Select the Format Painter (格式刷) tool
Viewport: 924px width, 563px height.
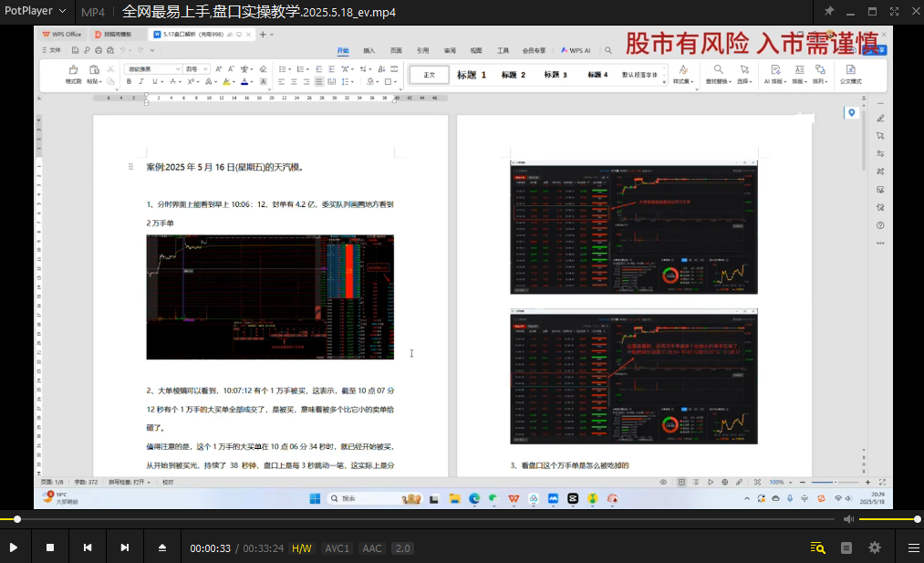click(x=72, y=70)
